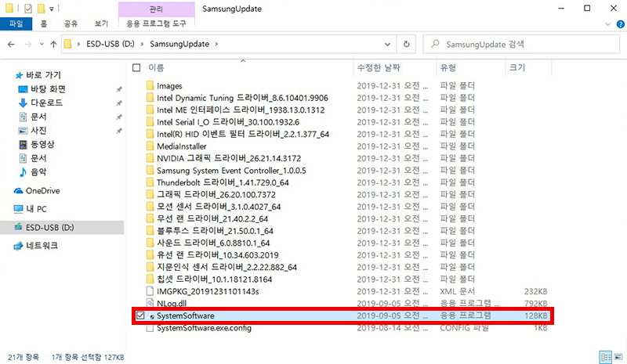Select Samsung System Event Controller_1.0.0.5 folder

coord(231,171)
